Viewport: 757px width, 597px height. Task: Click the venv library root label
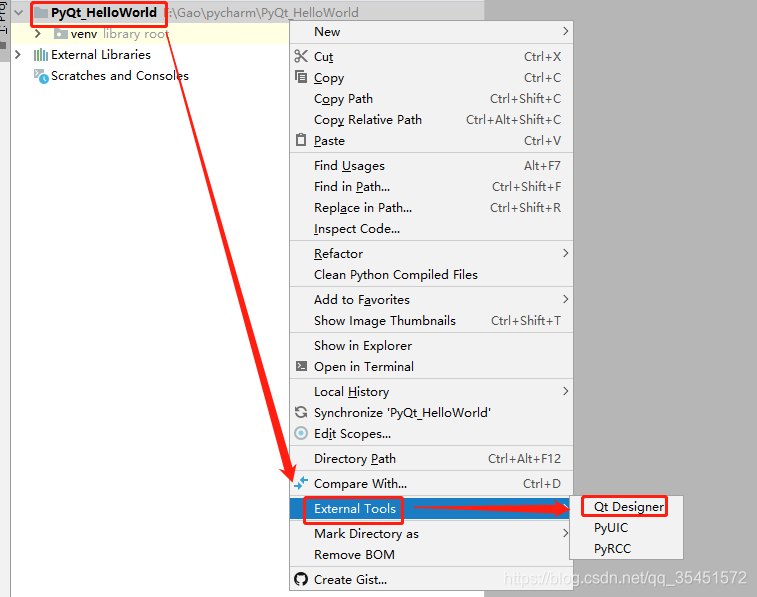pyautogui.click(x=120, y=34)
